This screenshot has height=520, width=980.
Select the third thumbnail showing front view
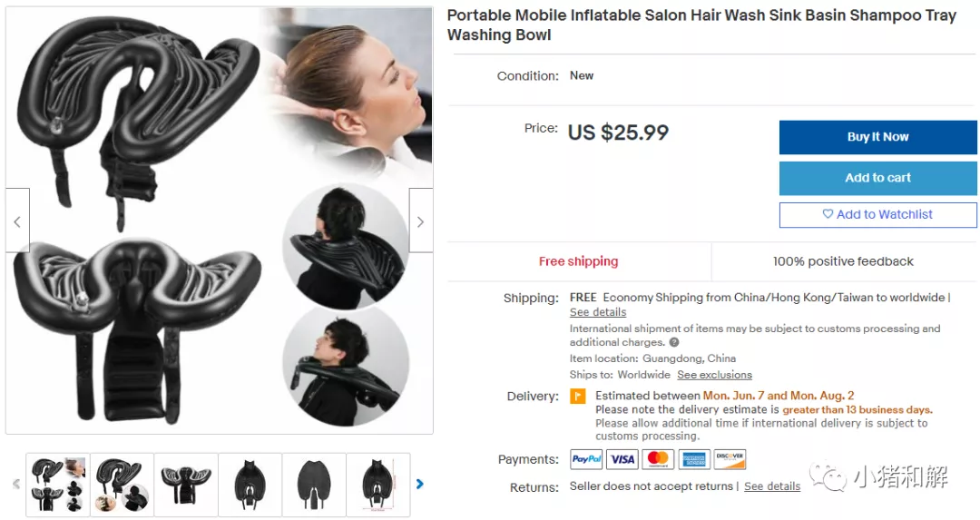186,485
